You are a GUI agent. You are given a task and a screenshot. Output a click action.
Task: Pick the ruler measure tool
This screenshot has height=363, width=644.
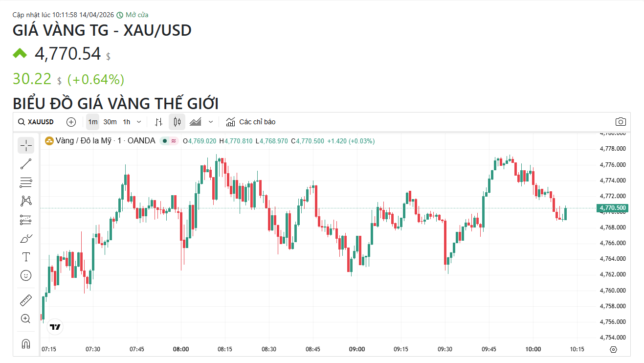tap(26, 300)
